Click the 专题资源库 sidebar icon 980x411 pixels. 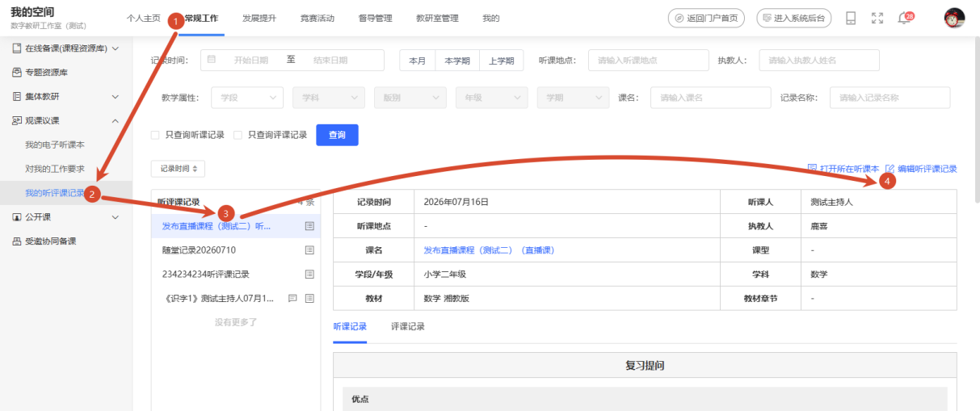click(17, 72)
